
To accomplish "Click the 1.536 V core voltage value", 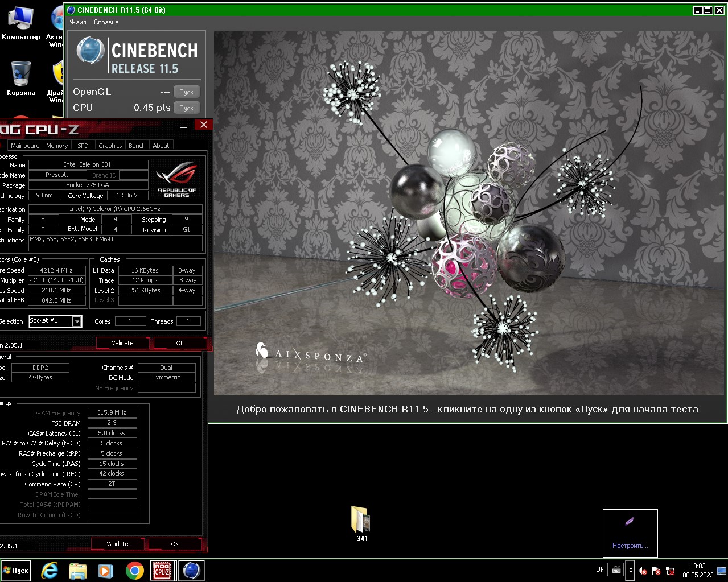I will pos(127,195).
